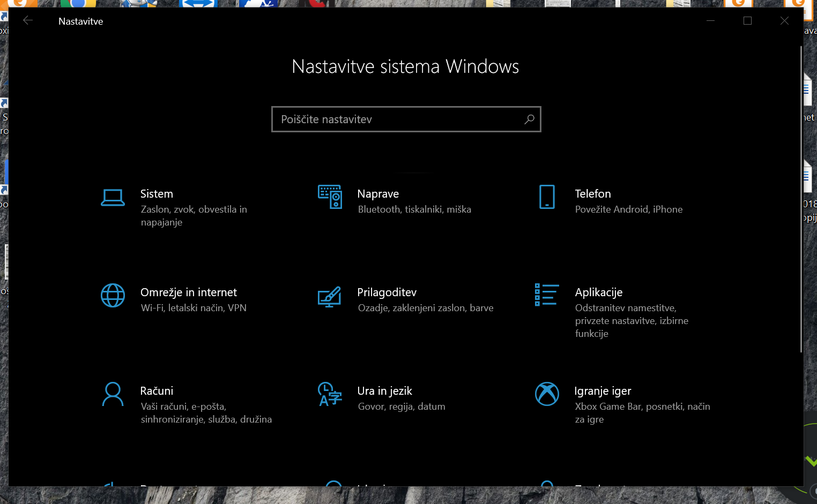This screenshot has width=817, height=504.
Task: Click the Ura in jezik icon
Action: [x=330, y=394]
